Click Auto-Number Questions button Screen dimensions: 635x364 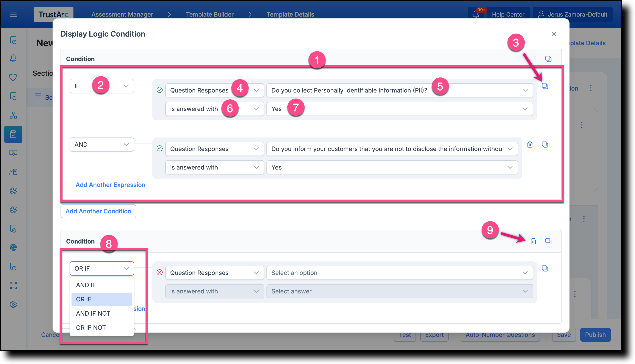(x=500, y=335)
